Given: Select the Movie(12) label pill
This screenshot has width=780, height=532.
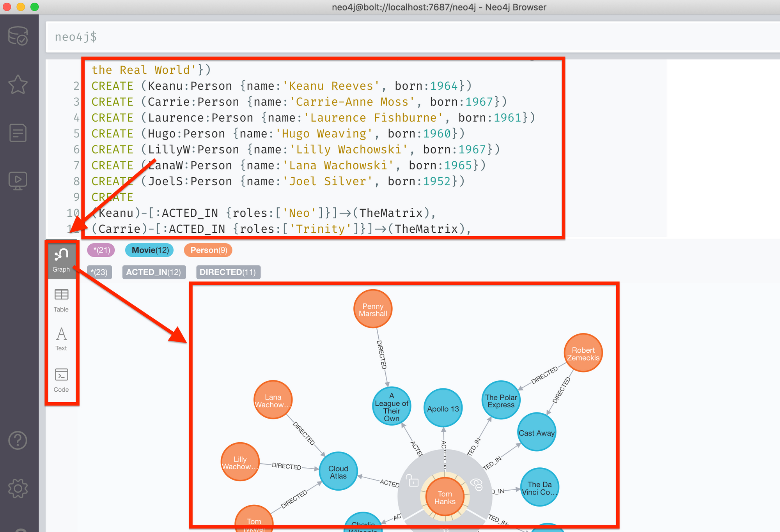Looking at the screenshot, I should [150, 250].
